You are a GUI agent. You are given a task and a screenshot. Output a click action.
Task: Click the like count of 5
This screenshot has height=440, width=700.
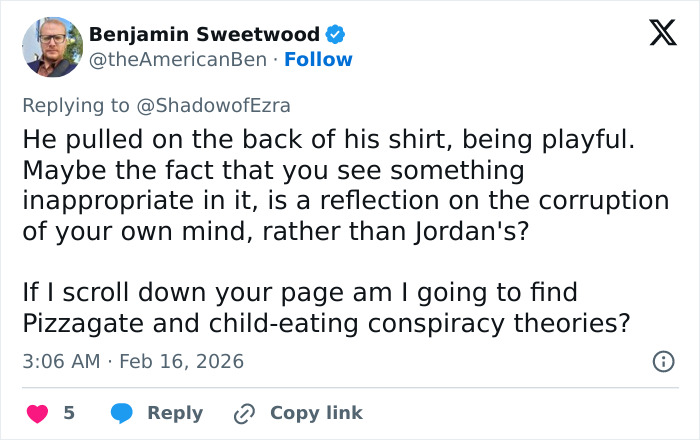69,413
